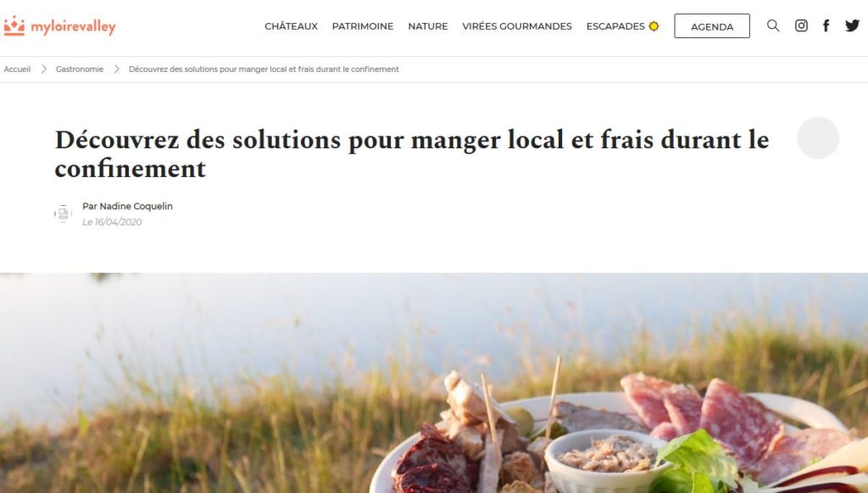Click the sun icon beside Escapades
868x493 pixels.
[x=654, y=26]
